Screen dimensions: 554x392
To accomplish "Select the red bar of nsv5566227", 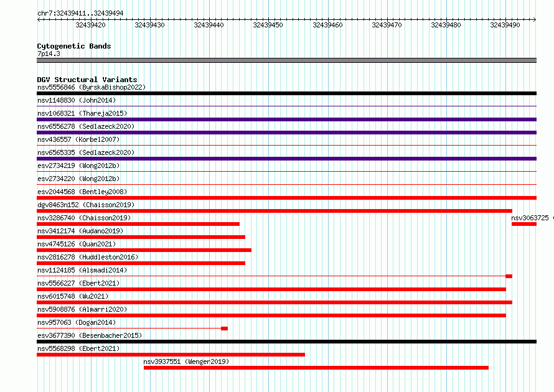I will tap(271, 289).
